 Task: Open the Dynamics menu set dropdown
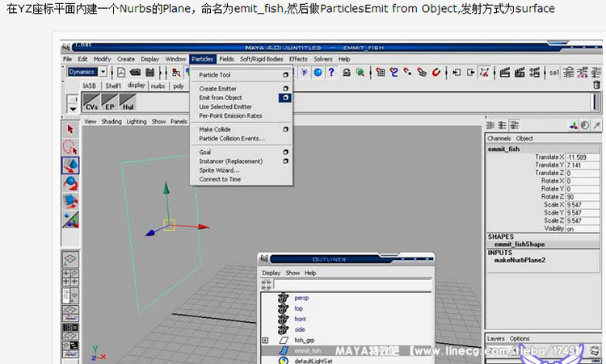pos(103,72)
